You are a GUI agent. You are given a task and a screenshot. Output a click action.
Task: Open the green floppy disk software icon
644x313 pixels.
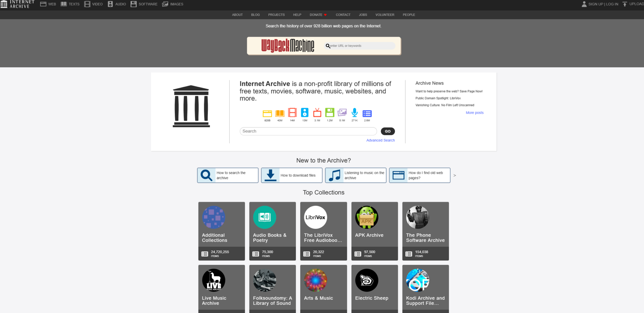click(330, 113)
